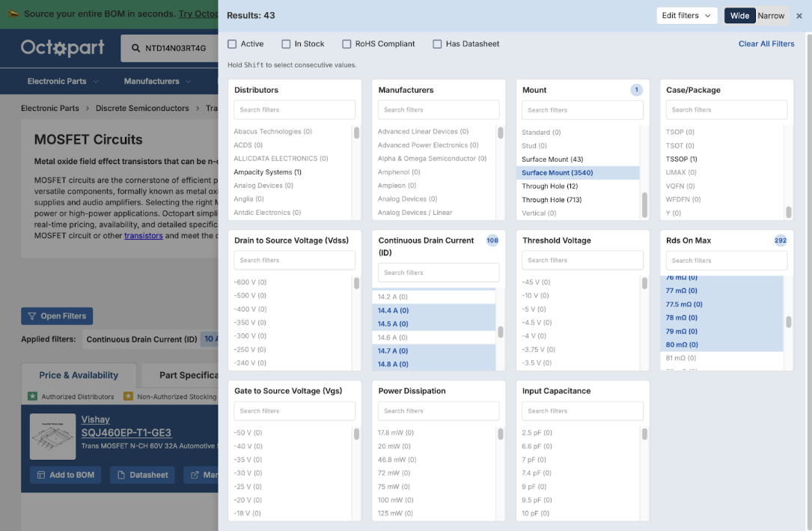812x531 pixels.
Task: Enable the Active checkbox
Action: 232,44
